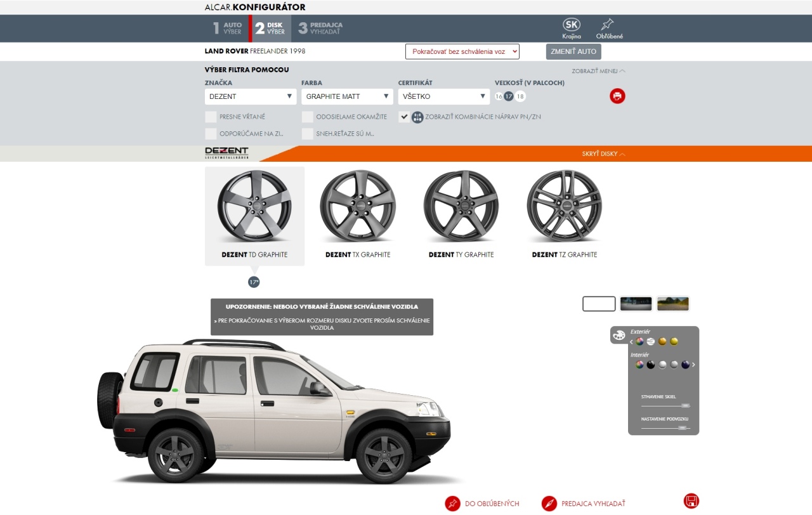Go to step 2 Disk výber
Image resolution: width=812 pixels, height=515 pixels.
271,29
